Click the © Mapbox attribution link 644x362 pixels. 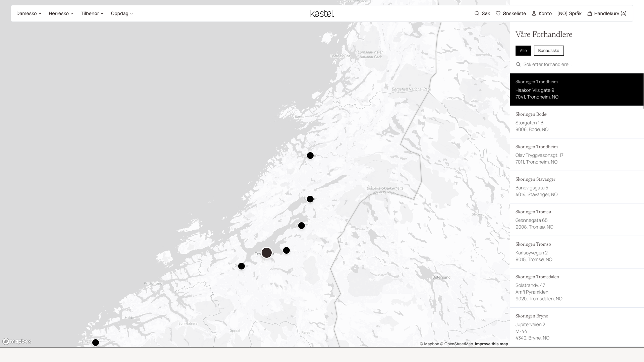coord(429,344)
